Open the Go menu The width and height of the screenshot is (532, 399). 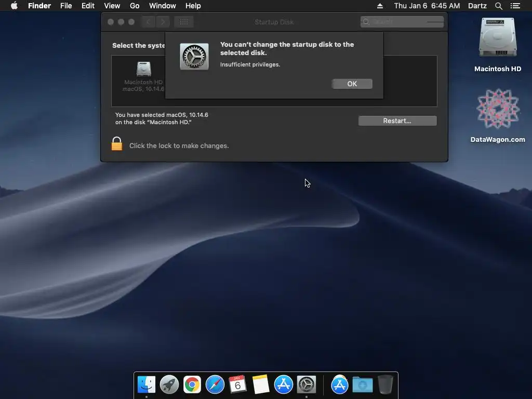[x=135, y=6]
